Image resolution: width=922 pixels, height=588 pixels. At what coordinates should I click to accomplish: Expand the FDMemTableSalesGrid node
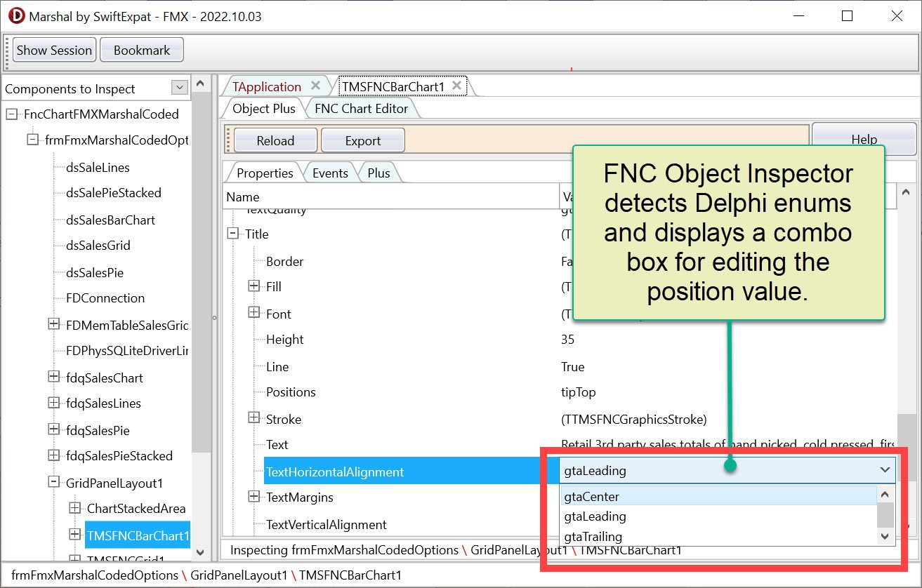[x=53, y=324]
